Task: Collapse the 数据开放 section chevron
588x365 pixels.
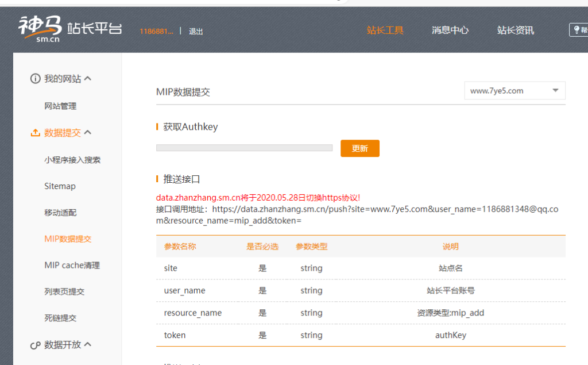Action: pyautogui.click(x=88, y=344)
